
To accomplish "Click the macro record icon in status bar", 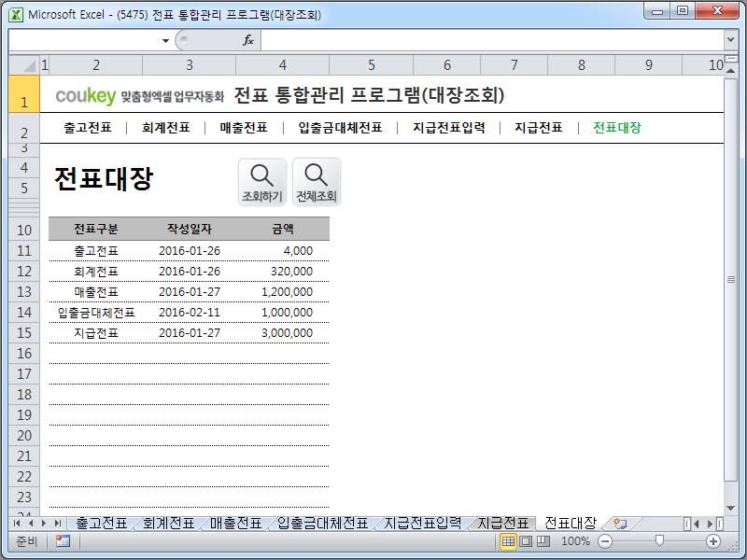I will tap(63, 541).
